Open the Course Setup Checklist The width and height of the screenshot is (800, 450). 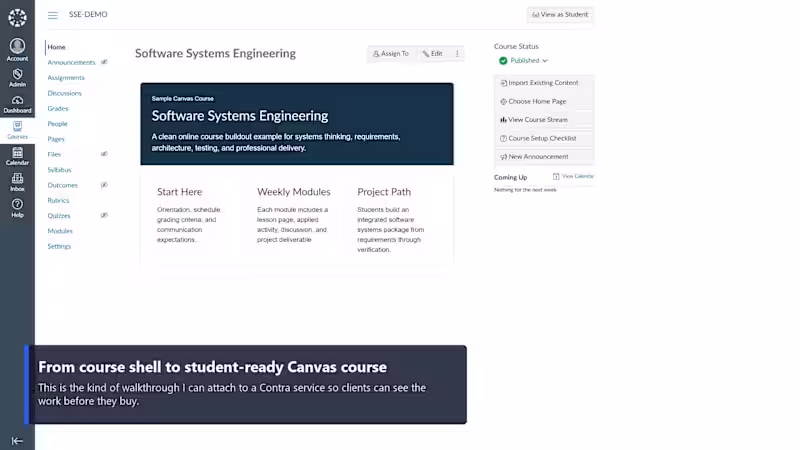544,138
